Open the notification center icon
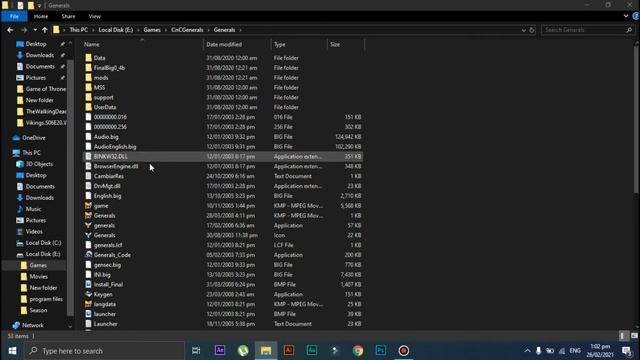640x360 pixels. pyautogui.click(x=627, y=351)
